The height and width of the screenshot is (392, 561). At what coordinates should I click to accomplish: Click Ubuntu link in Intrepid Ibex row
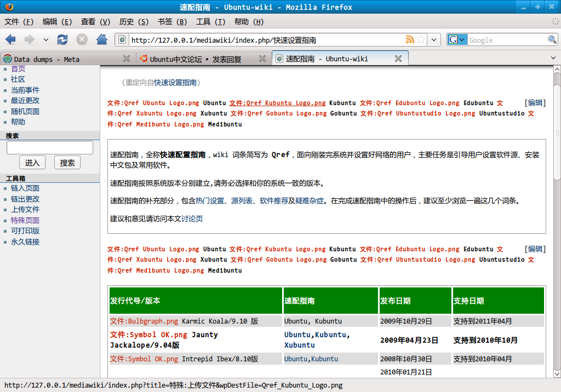click(296, 359)
